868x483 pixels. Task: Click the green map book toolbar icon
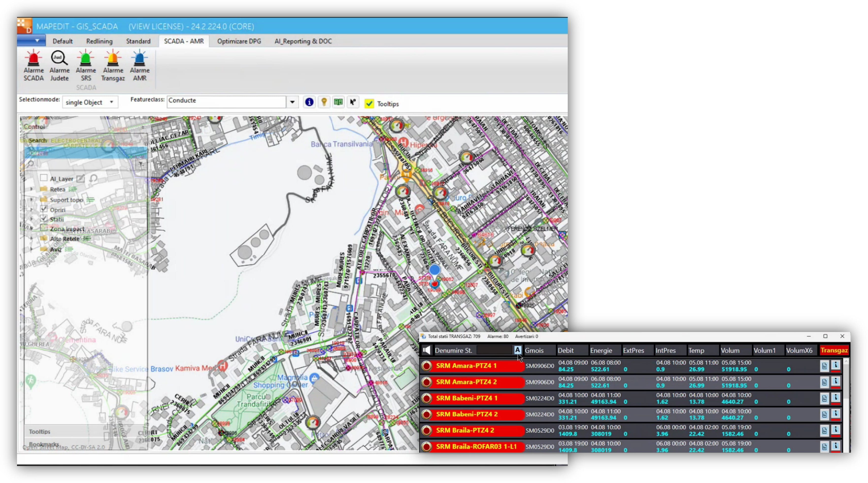pos(338,102)
